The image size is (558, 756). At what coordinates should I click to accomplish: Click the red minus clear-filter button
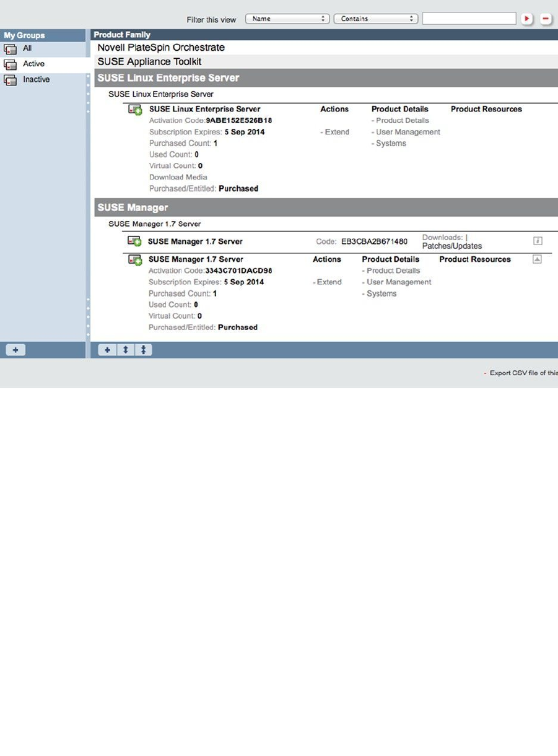coord(546,19)
